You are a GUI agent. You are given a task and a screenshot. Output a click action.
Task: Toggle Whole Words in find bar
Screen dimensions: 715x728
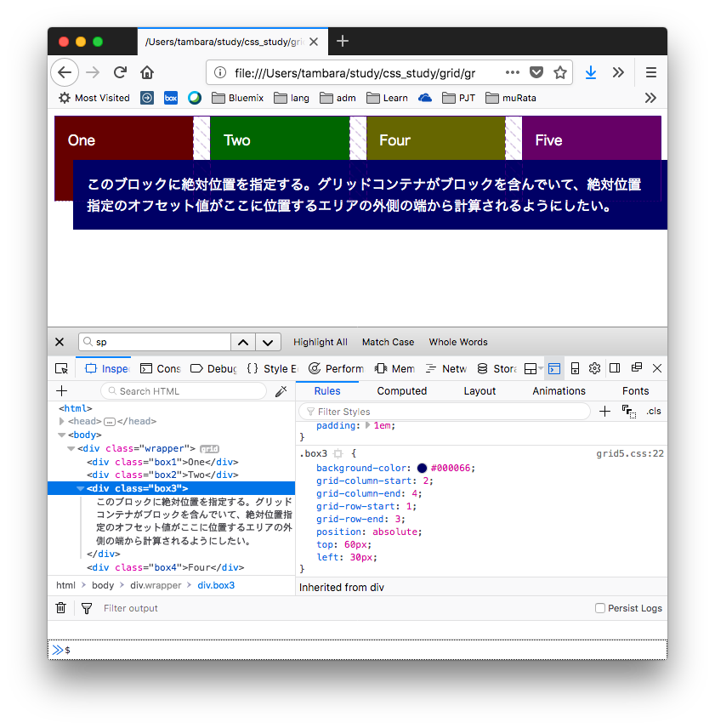coord(458,342)
